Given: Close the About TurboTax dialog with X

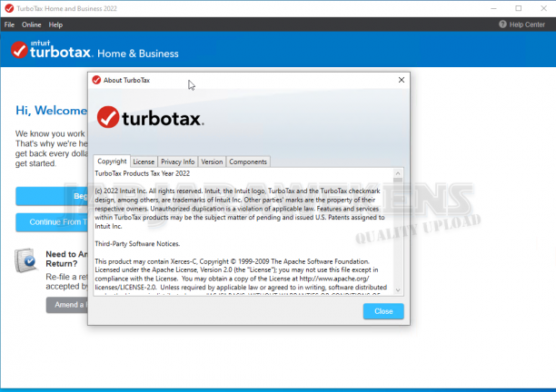Looking at the screenshot, I should pyautogui.click(x=401, y=80).
